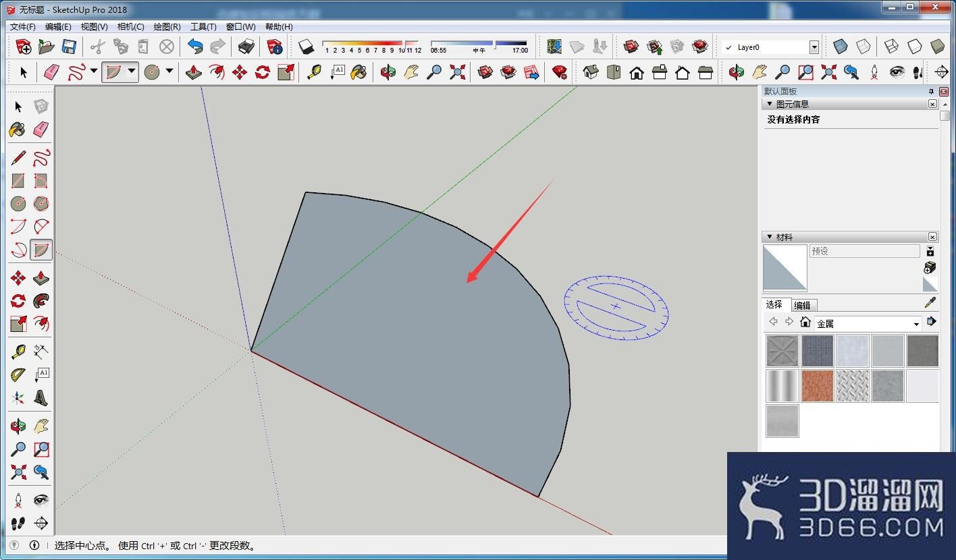956x560 pixels.
Task: Open the 编辑(E) menu
Action: pyautogui.click(x=58, y=26)
